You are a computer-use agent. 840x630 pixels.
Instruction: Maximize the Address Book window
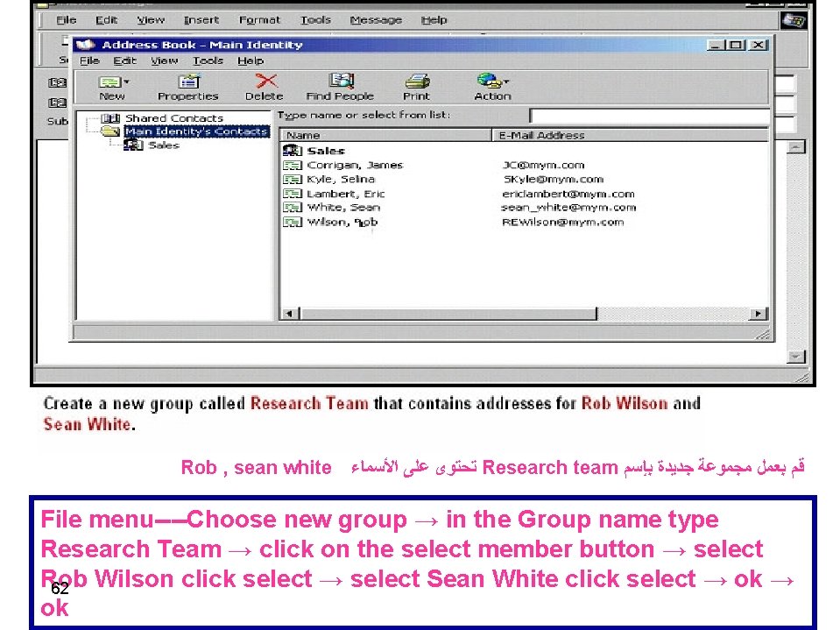737,45
